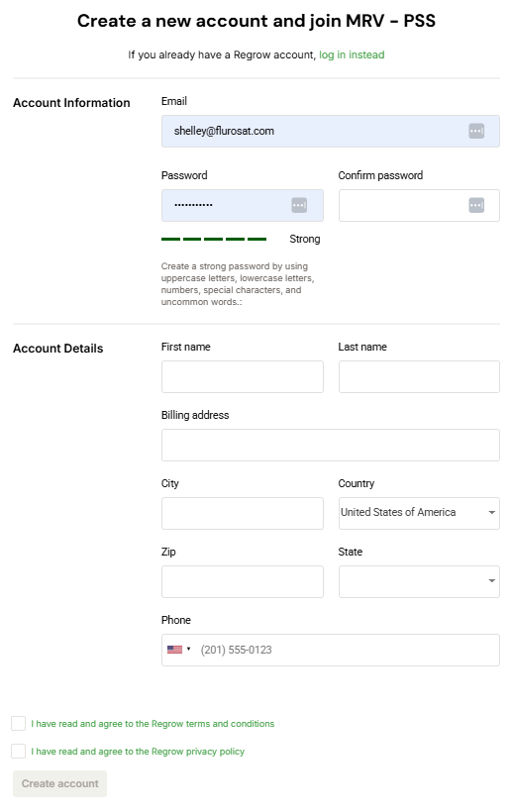Click the Create a strong password hint text
Image resolution: width=512 pixels, height=812 pixels.
coord(238,284)
